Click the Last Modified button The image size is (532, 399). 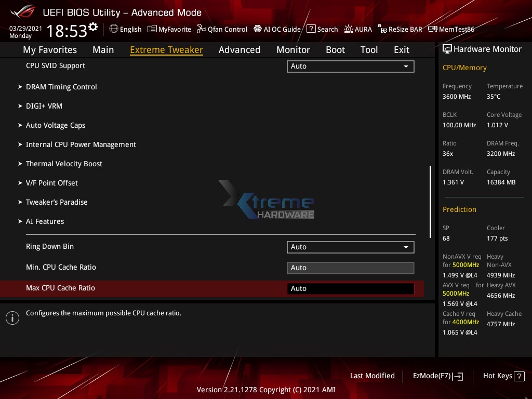(x=372, y=376)
